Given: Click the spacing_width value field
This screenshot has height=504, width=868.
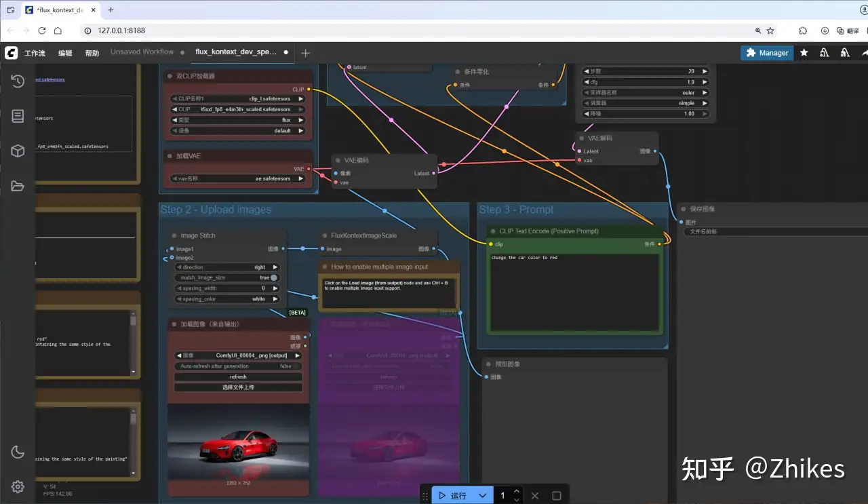Looking at the screenshot, I should pos(227,288).
